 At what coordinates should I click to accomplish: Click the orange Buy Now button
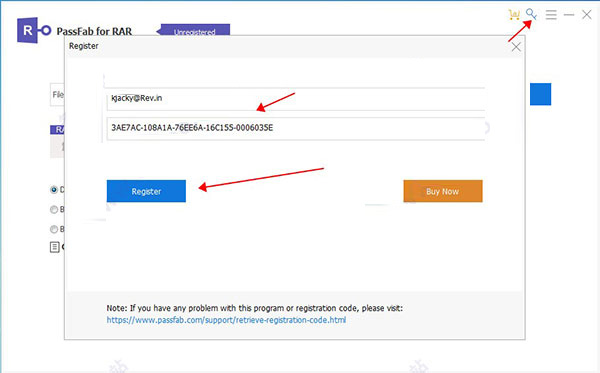(x=443, y=191)
